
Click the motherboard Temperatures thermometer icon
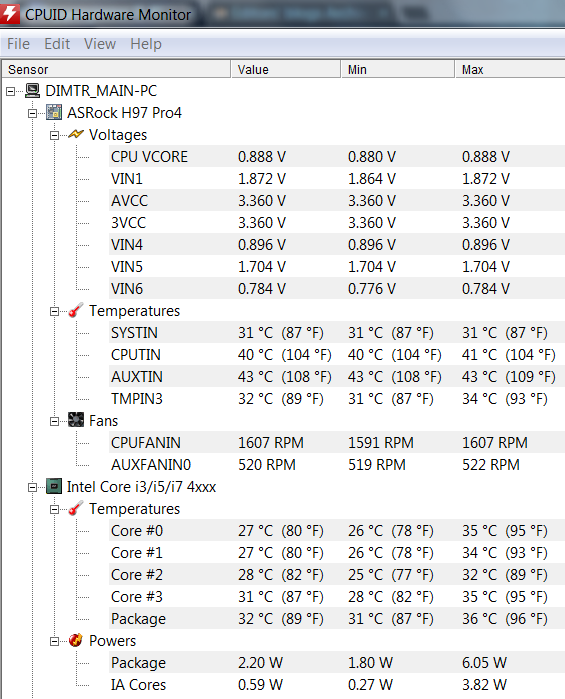(76, 311)
